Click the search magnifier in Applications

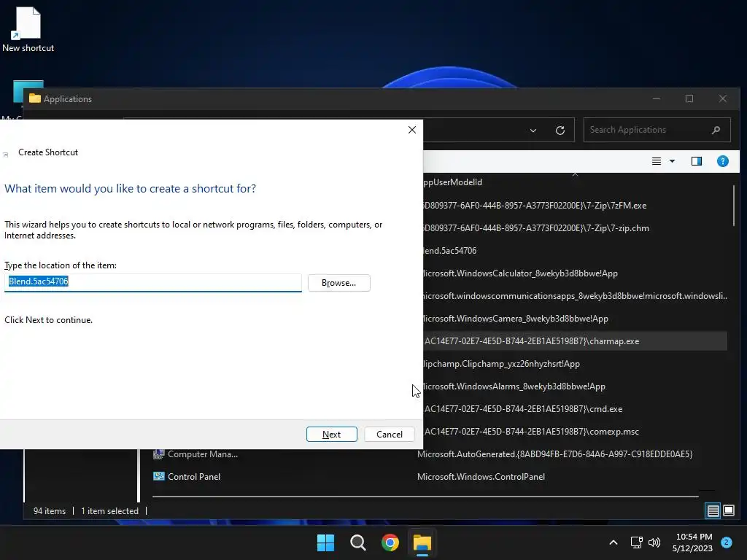click(716, 130)
